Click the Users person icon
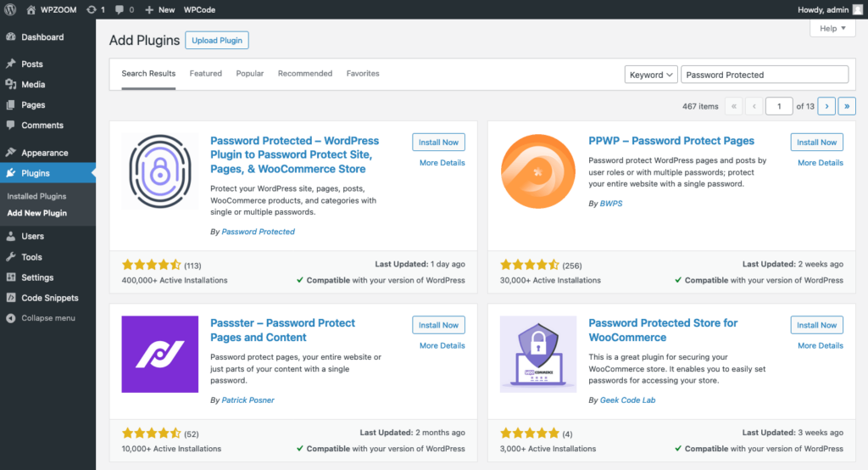The image size is (868, 470). 10,236
